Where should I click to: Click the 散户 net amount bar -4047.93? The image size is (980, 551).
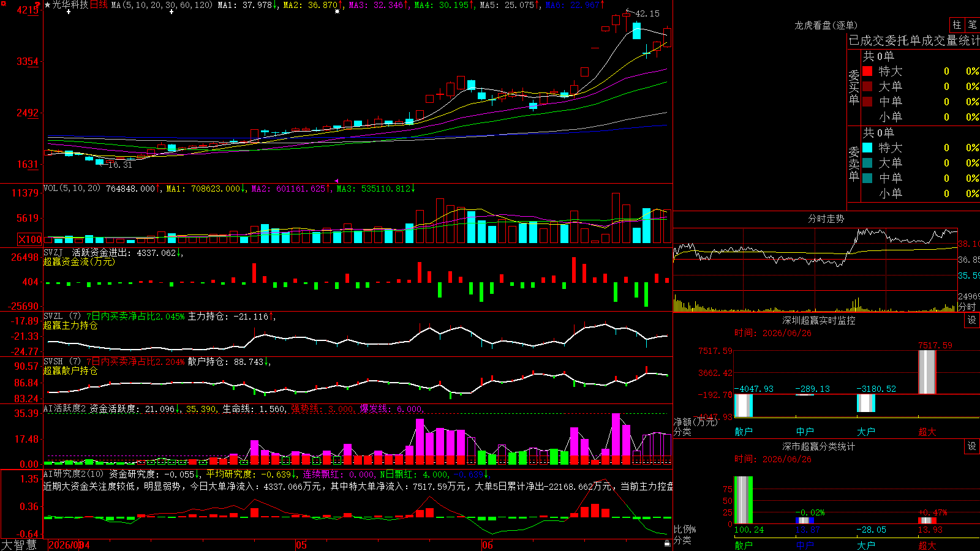[x=744, y=405]
